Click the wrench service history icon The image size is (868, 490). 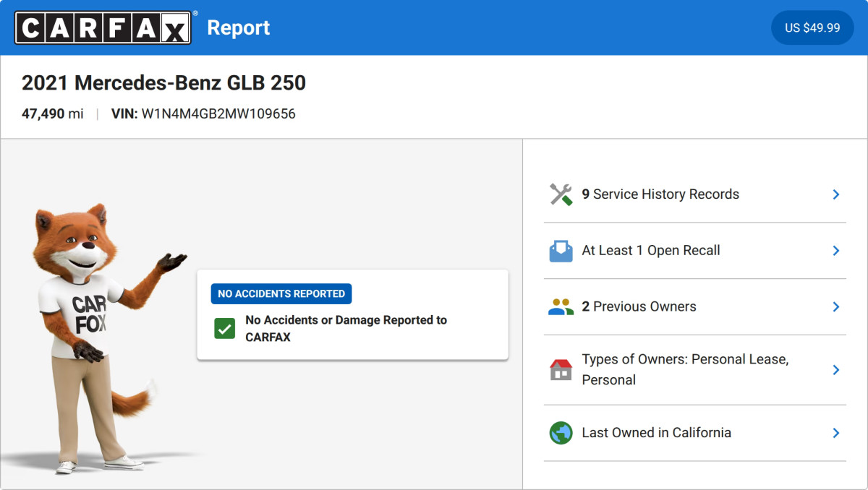point(561,194)
